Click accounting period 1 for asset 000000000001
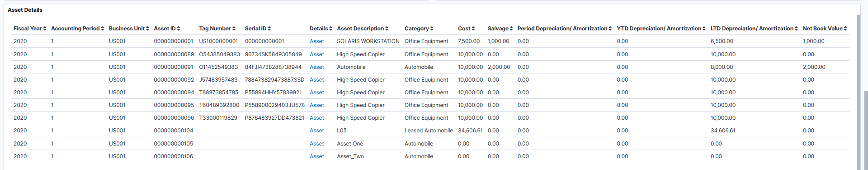The width and height of the screenshot is (868, 170). tap(52, 41)
